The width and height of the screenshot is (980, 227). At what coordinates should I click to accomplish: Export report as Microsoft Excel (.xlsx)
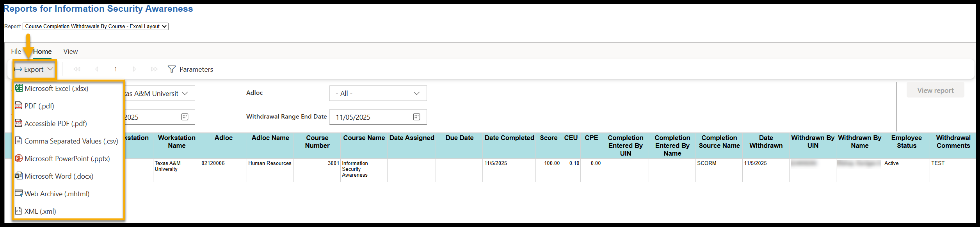(56, 89)
